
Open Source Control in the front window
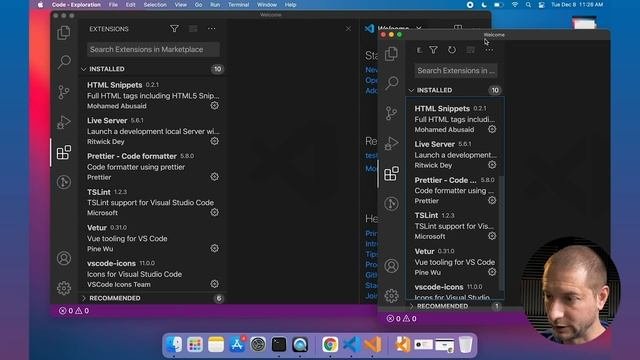coord(391,113)
